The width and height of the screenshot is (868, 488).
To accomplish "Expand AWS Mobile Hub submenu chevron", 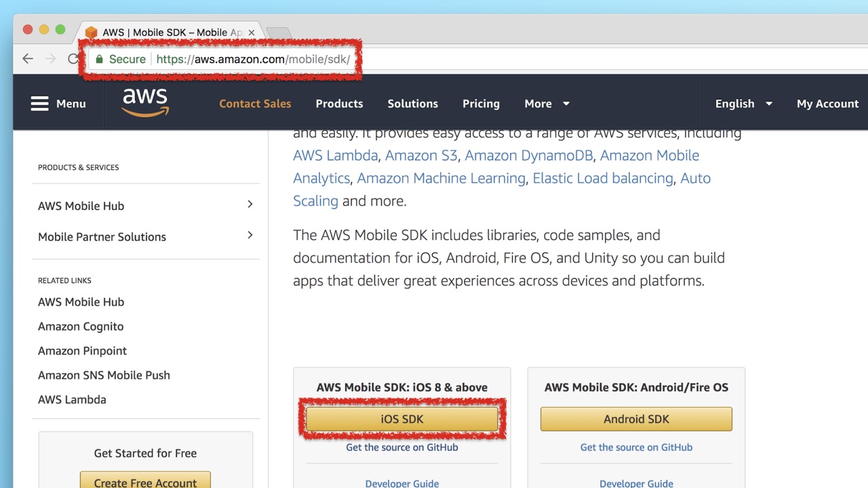I will pyautogui.click(x=250, y=205).
